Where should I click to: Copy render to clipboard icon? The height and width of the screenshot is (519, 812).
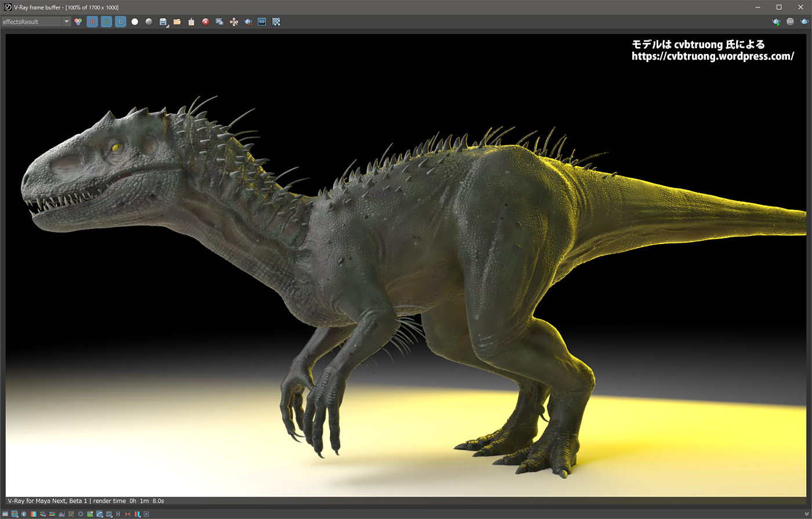191,21
